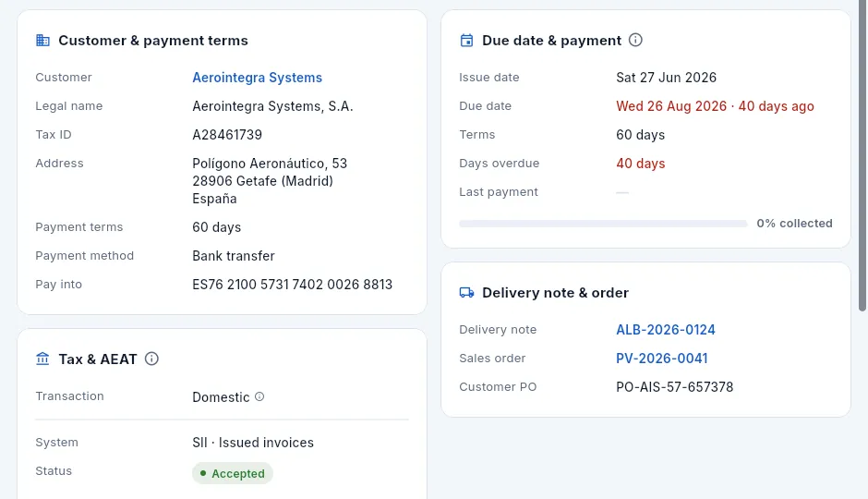The height and width of the screenshot is (499, 868).
Task: Click the Last payment field label
Action: pyautogui.click(x=499, y=192)
